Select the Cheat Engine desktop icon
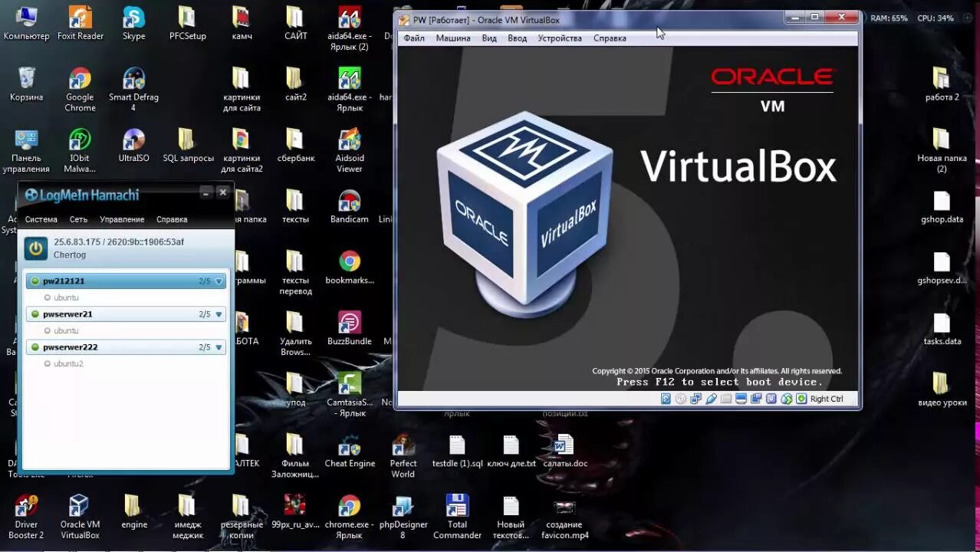The width and height of the screenshot is (980, 552). pos(350,451)
